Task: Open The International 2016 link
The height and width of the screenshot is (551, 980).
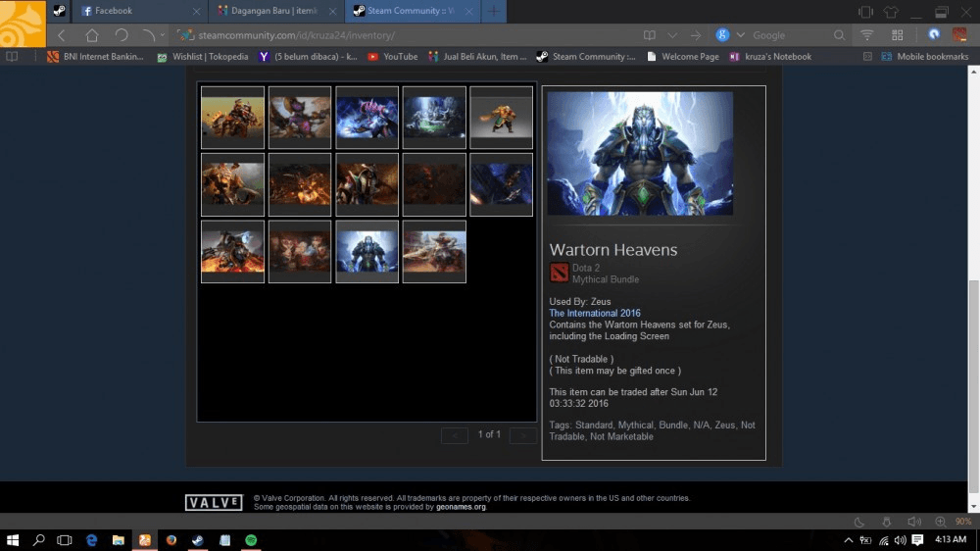Action: 595,313
